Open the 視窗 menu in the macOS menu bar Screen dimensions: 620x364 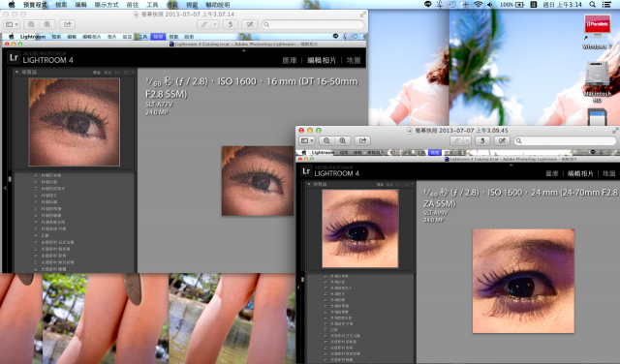[192, 5]
